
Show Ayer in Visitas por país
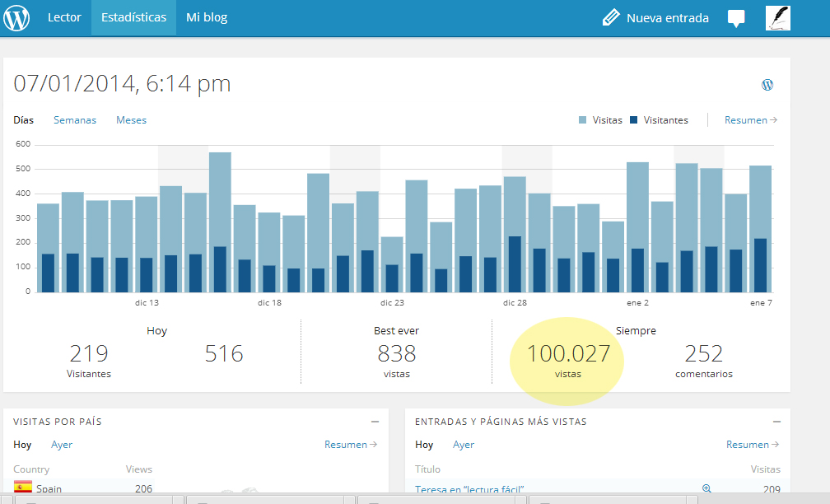(x=62, y=445)
